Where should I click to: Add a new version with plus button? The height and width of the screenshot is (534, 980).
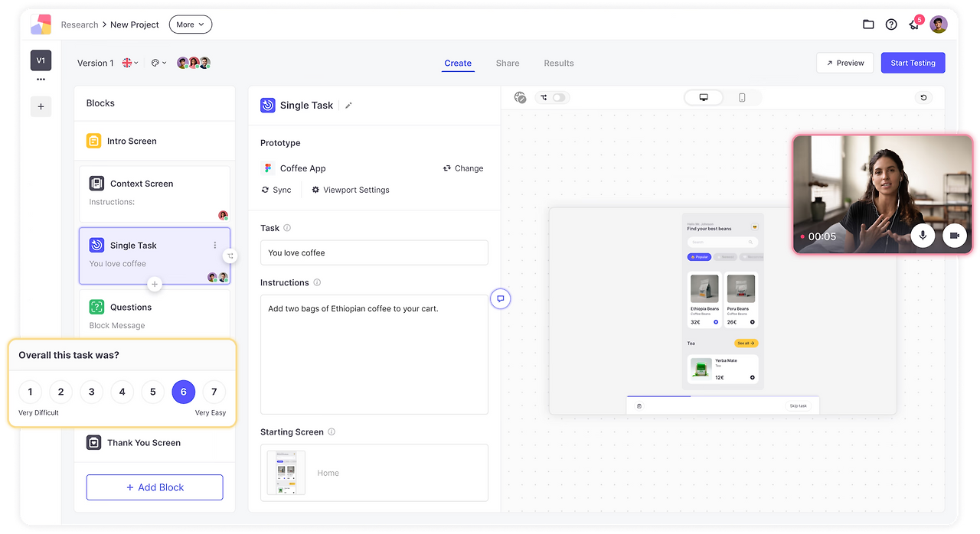click(41, 106)
